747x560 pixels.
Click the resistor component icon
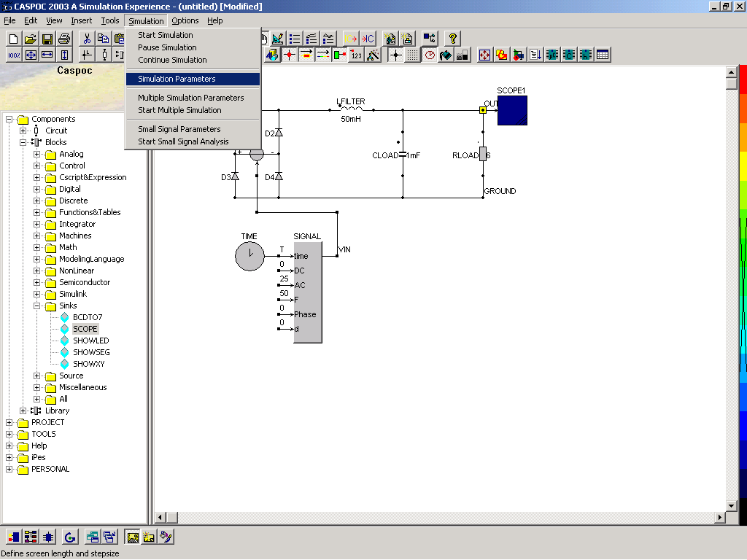[x=104, y=55]
